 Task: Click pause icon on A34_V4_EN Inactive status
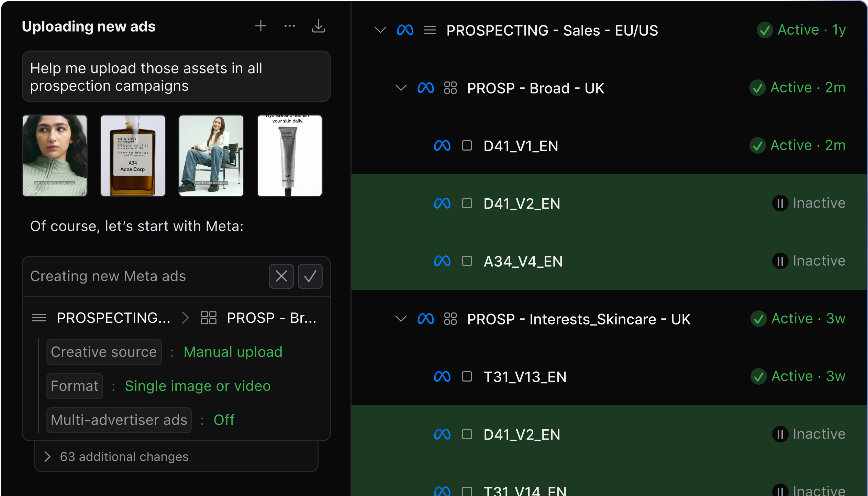click(780, 261)
